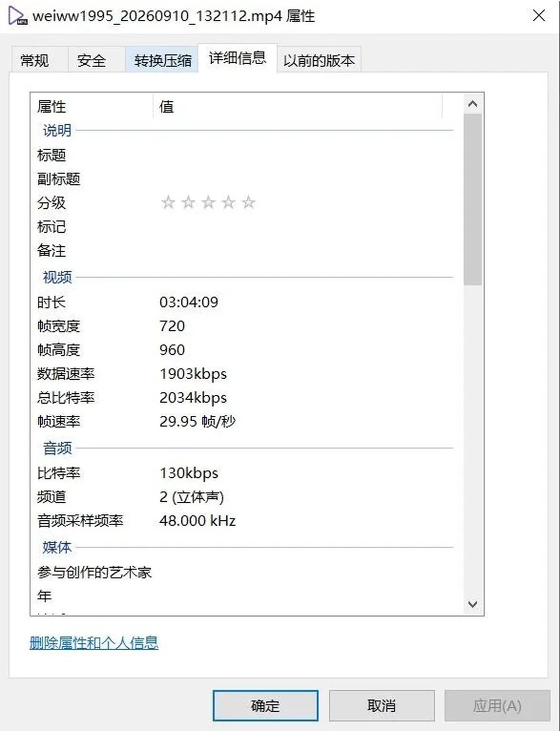This screenshot has height=731, width=560.
Task: Click the 副标题 property row
Action: tap(242, 179)
